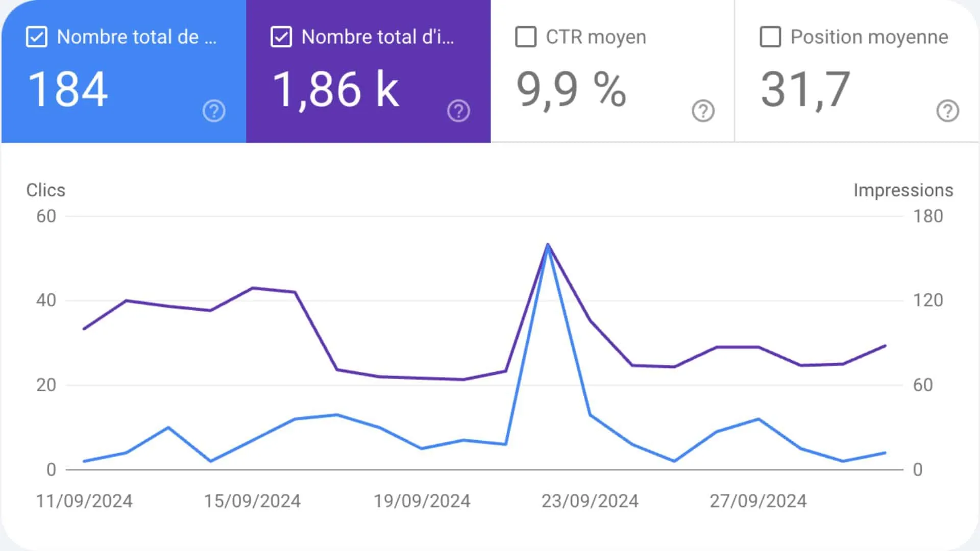
Task: Click purple impressions line at its start
Action: [x=84, y=329]
